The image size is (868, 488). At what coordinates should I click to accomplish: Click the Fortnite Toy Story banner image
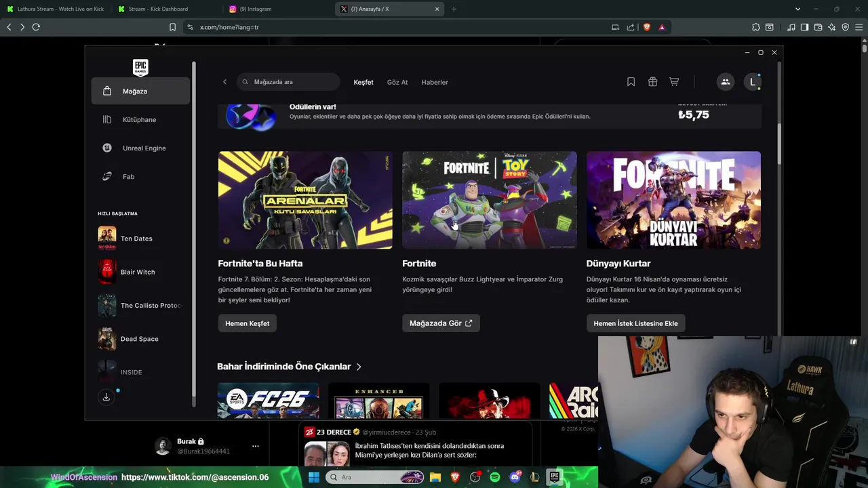[x=490, y=200]
